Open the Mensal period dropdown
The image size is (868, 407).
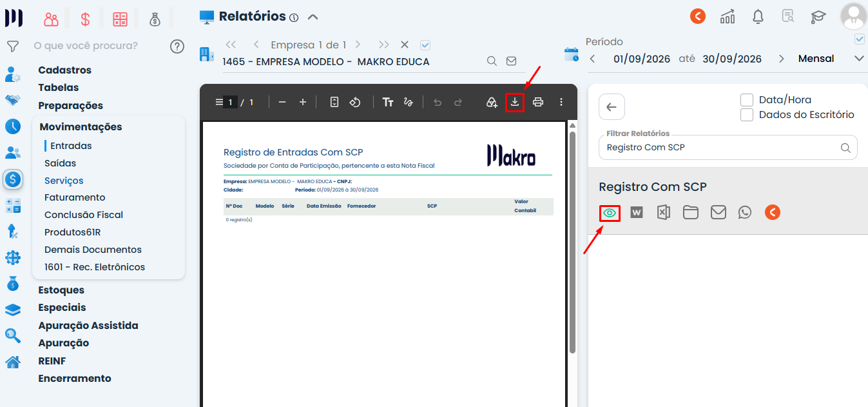click(x=831, y=59)
